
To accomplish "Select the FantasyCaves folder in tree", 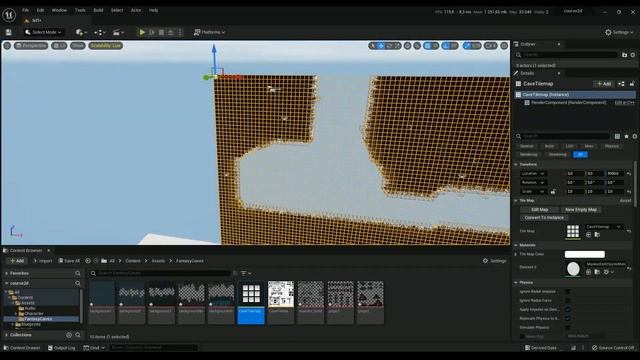I will point(38,319).
